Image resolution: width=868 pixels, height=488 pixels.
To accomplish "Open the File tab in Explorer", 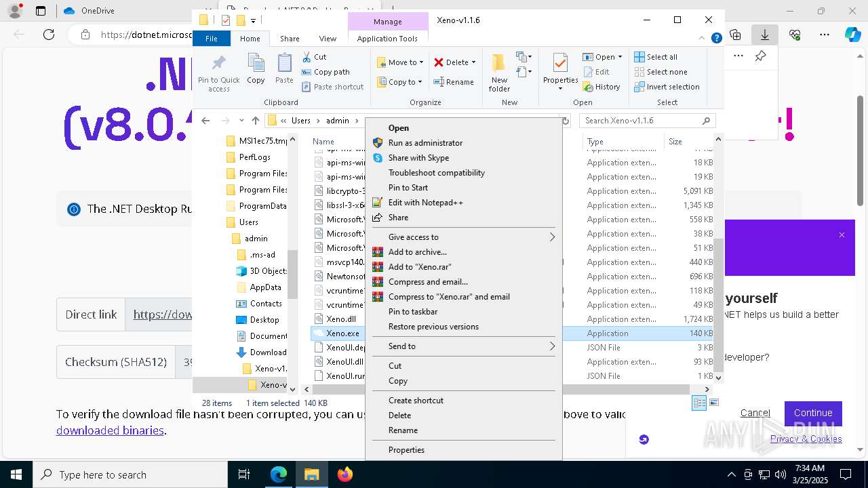I will point(212,39).
